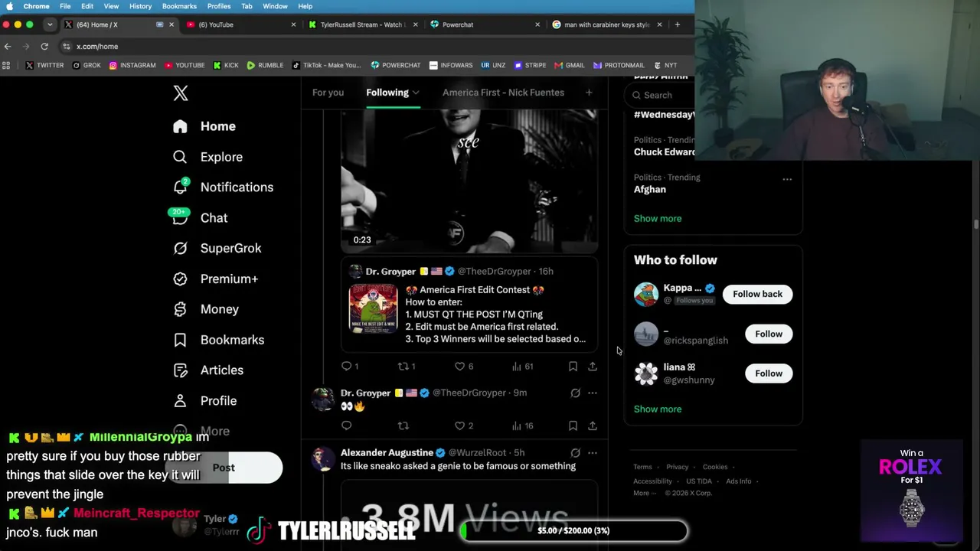Follow back the Kappa account
This screenshot has height=551, width=980.
(x=757, y=294)
